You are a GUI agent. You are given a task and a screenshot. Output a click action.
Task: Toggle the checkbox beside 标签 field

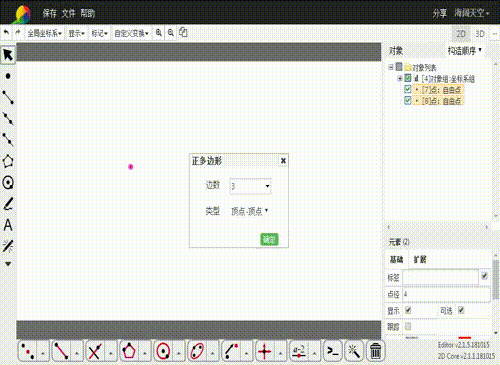click(484, 276)
